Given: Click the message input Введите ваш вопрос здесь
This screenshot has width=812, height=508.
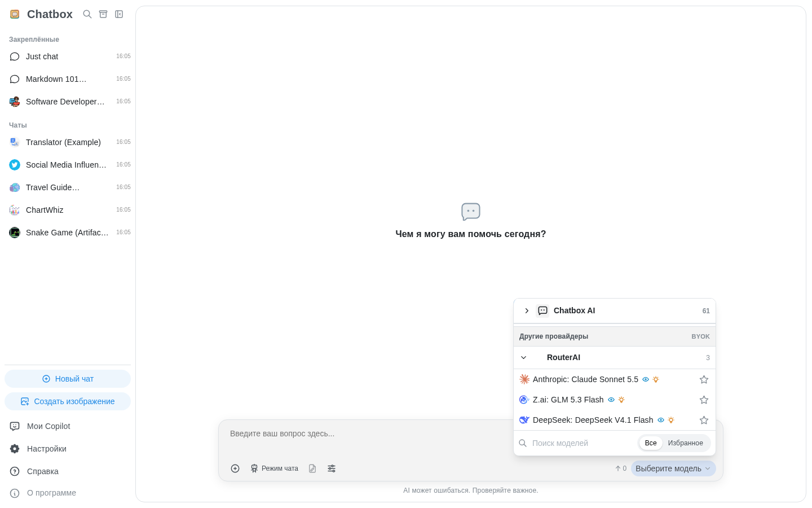Looking at the screenshot, I should pyautogui.click(x=367, y=434).
